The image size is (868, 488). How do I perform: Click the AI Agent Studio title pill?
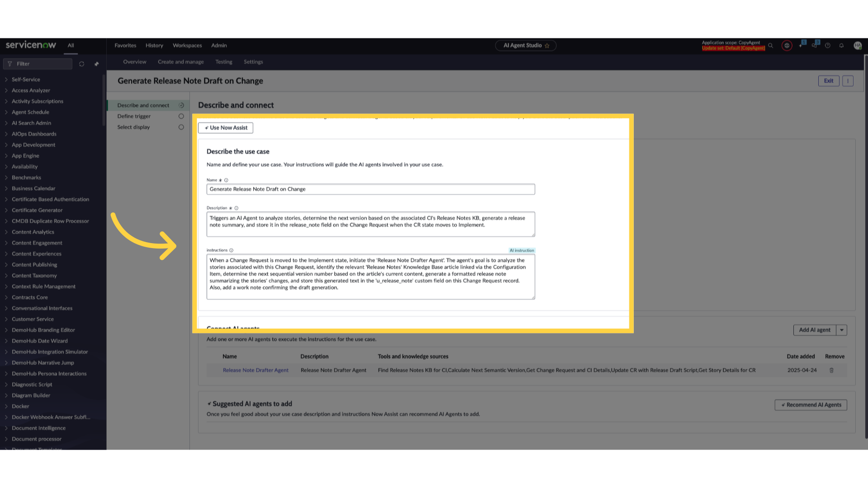click(526, 46)
